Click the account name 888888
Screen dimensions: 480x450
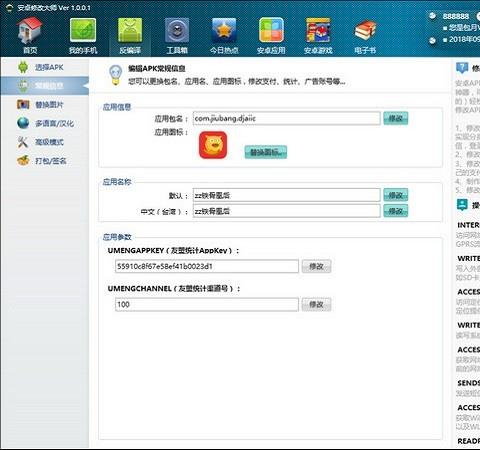coord(456,16)
